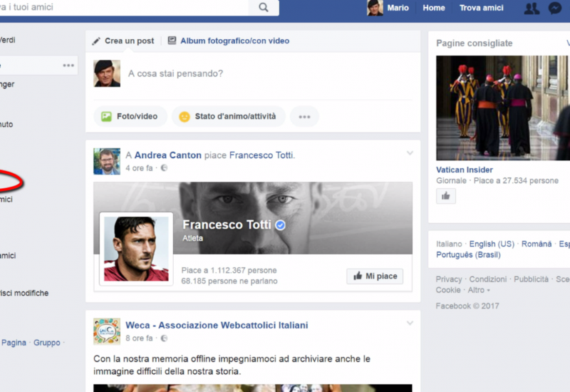
Task: Open friend requests icon in top bar
Action: (x=532, y=8)
